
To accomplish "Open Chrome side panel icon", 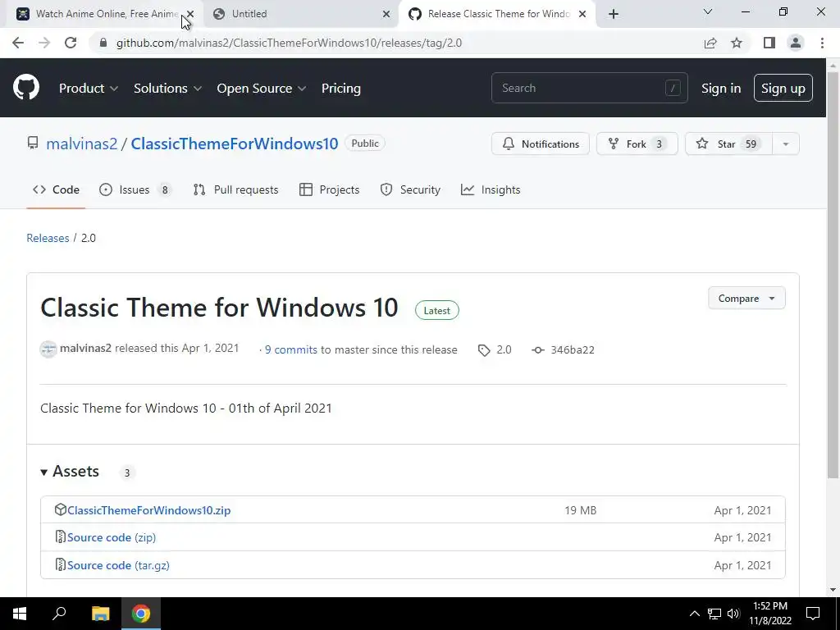I will point(769,43).
